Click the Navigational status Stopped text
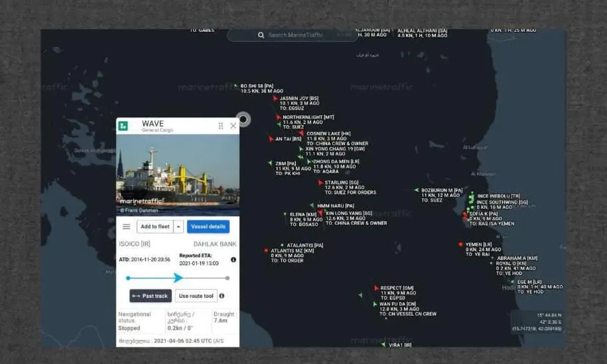 click(x=129, y=328)
